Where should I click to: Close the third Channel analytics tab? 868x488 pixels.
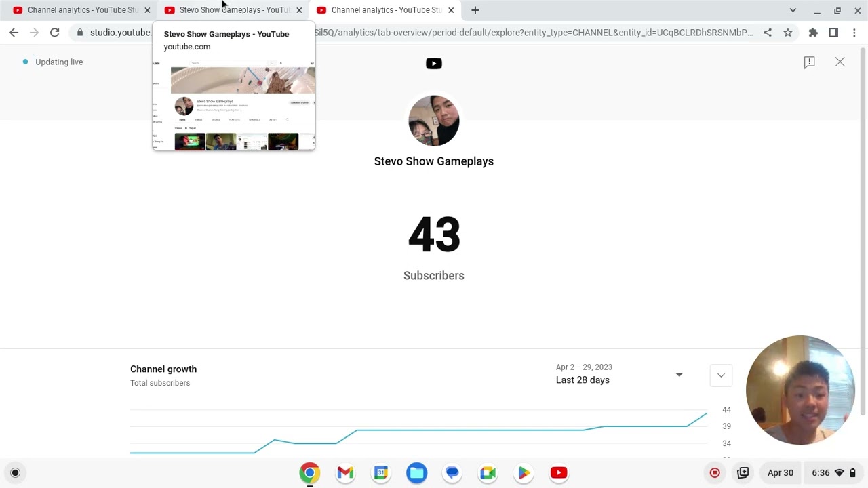click(x=451, y=10)
